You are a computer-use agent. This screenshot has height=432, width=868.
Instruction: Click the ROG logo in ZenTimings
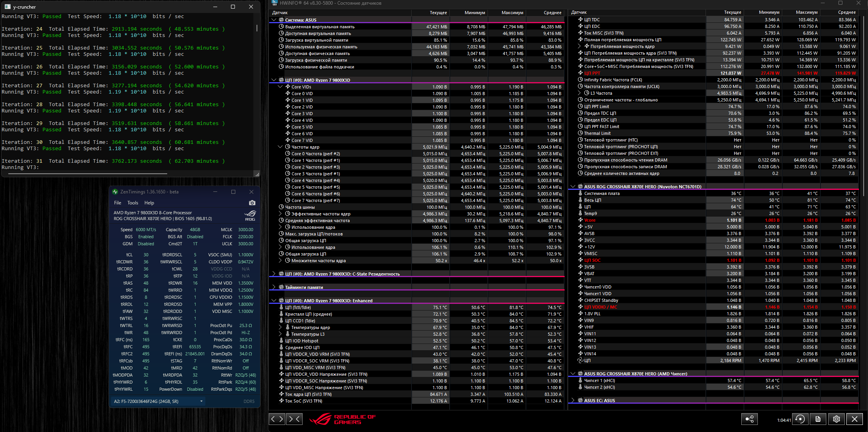click(x=250, y=215)
